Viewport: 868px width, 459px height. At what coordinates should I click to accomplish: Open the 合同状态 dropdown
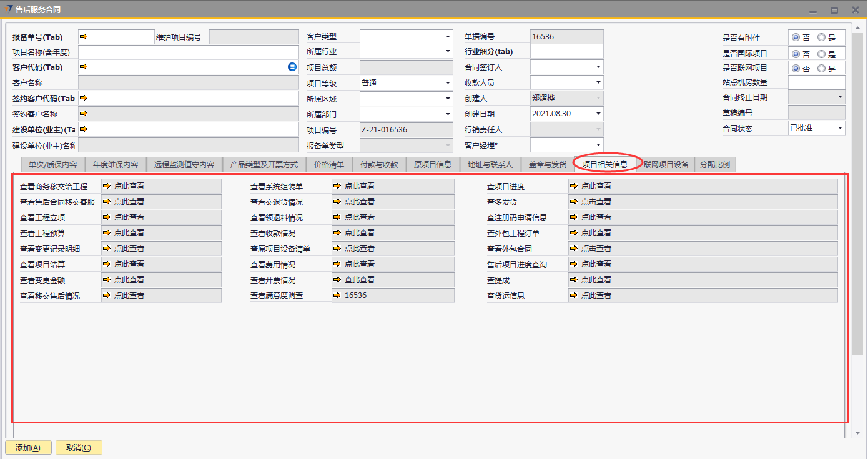(840, 128)
